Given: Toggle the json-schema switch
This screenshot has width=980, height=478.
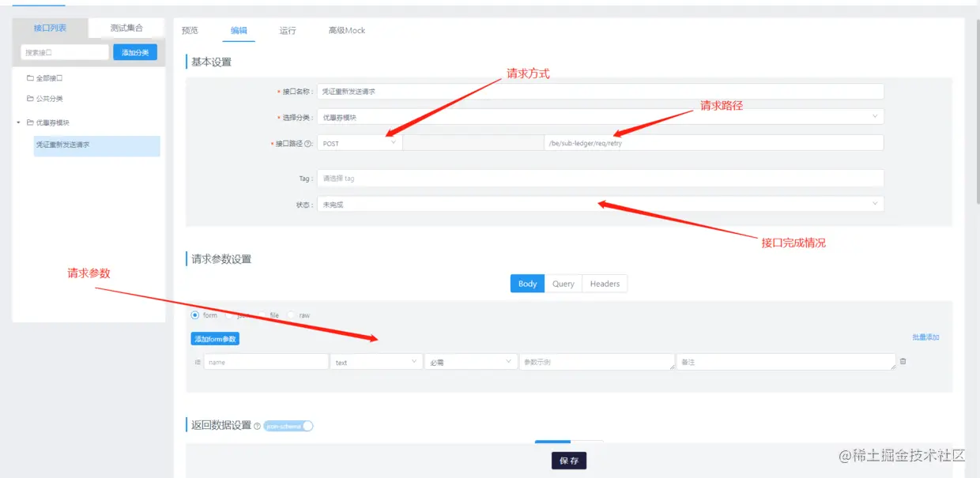Looking at the screenshot, I should (288, 426).
